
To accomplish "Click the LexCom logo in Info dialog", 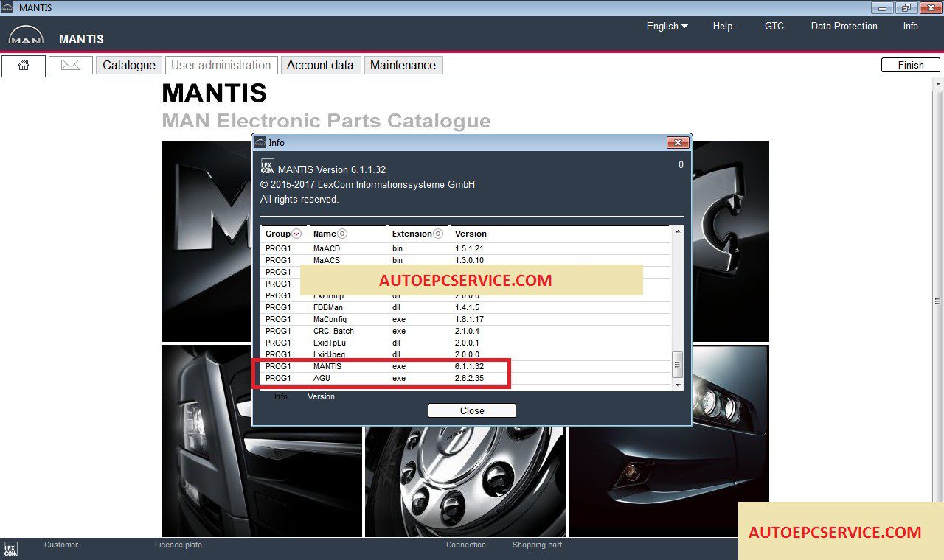I will point(267,167).
